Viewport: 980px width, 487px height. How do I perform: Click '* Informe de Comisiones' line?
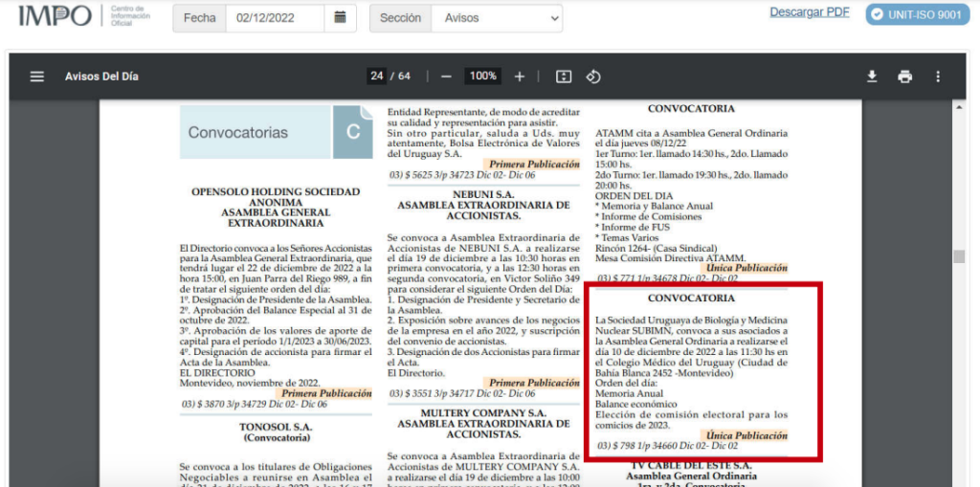coord(648,216)
